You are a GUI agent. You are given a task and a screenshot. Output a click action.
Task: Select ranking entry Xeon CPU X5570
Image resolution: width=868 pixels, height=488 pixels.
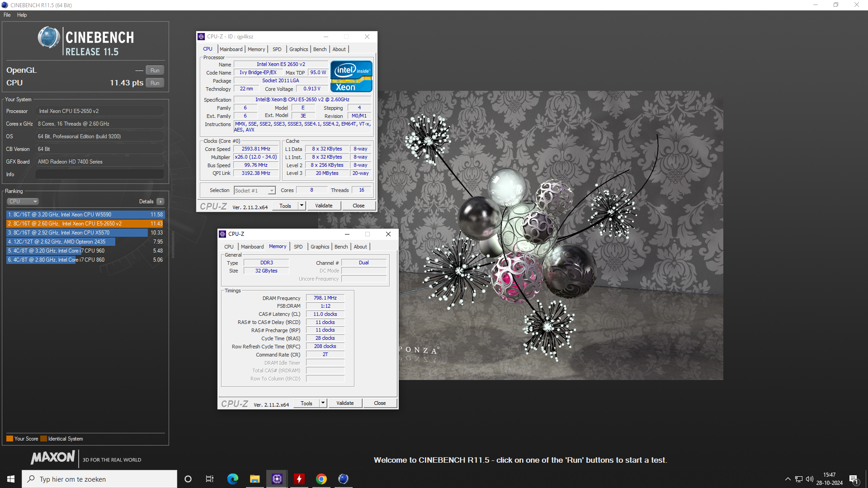pos(85,233)
